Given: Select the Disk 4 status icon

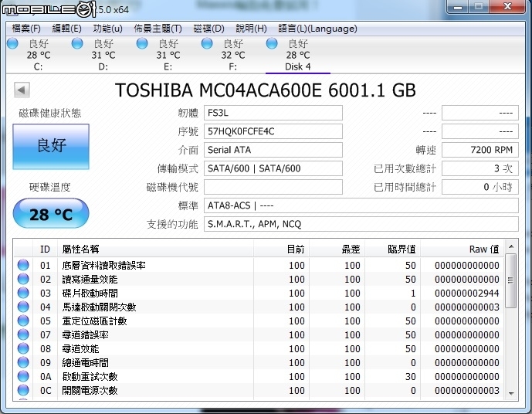Looking at the screenshot, I should (272, 43).
